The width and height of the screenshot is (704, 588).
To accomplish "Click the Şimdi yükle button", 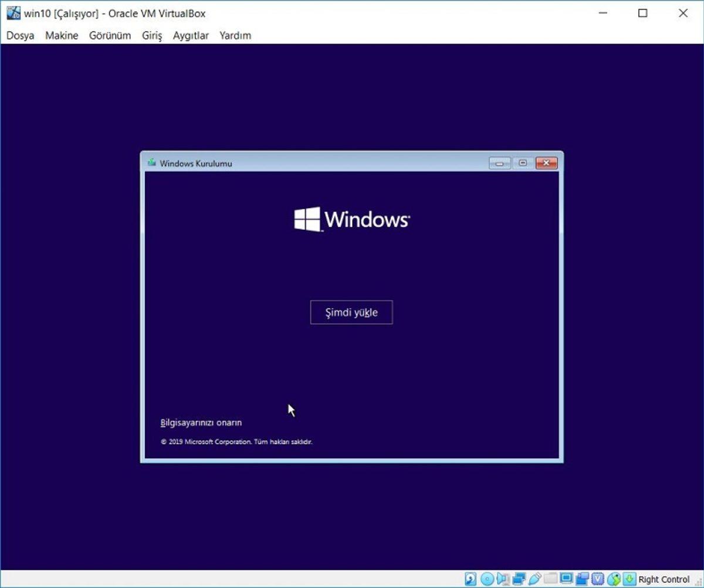I will click(351, 312).
